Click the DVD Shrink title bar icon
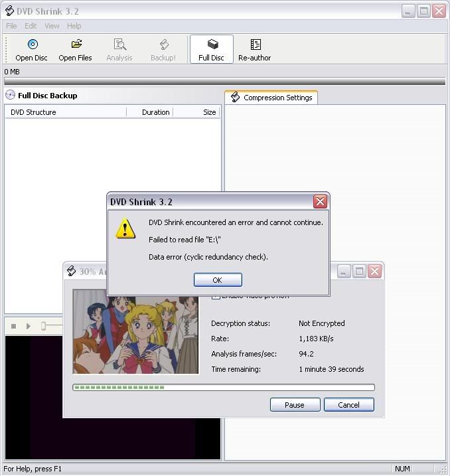The width and height of the screenshot is (450, 476). (x=10, y=11)
